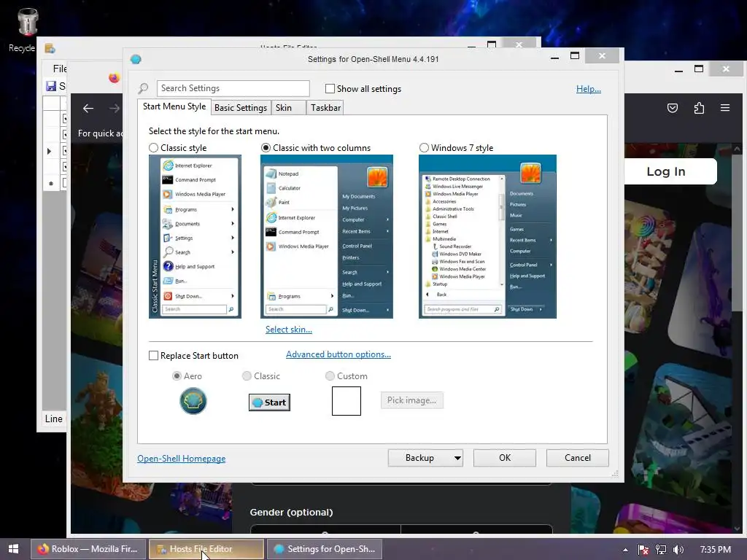Select the Custom button radio option
The height and width of the screenshot is (560, 747).
click(330, 376)
